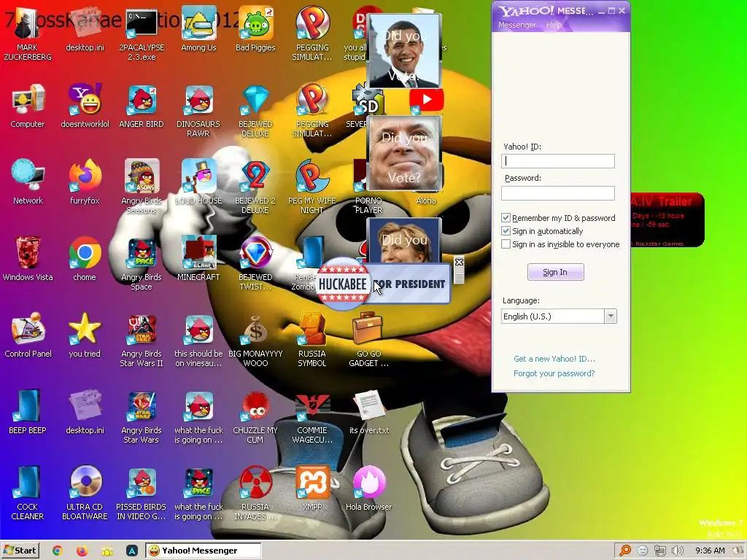Toggle Remember my ID & password checkbox
This screenshot has width=747, height=560.
point(506,217)
